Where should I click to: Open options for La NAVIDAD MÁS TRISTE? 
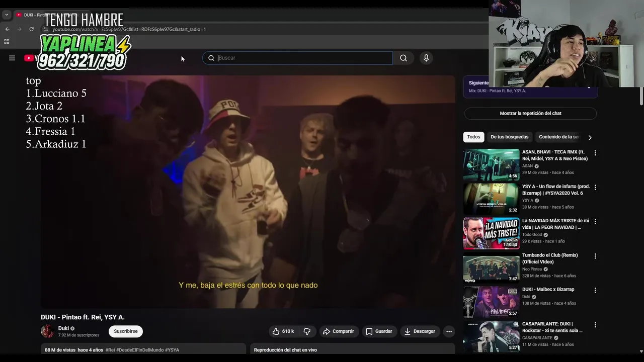595,222
